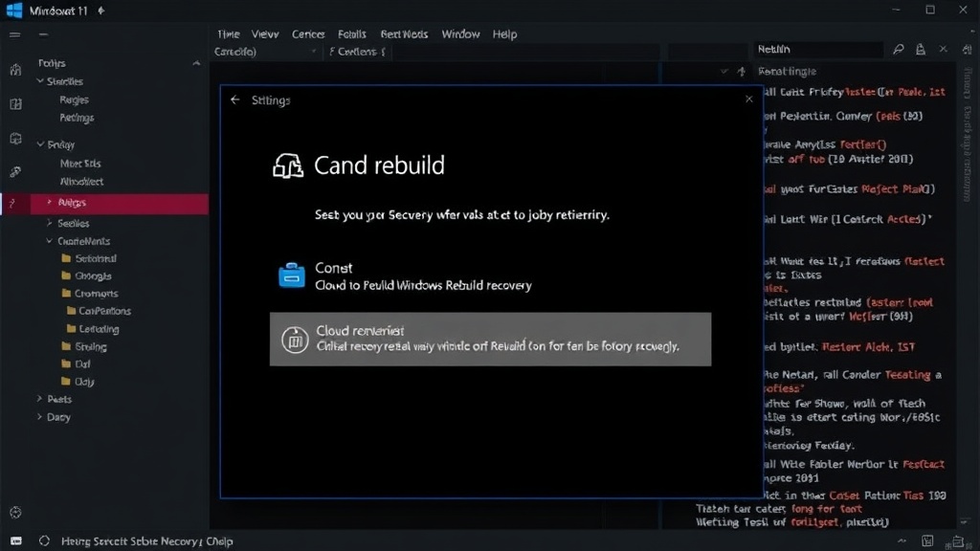Expand the Seelies tree node
Viewport: 980px width, 551px height.
click(x=50, y=223)
